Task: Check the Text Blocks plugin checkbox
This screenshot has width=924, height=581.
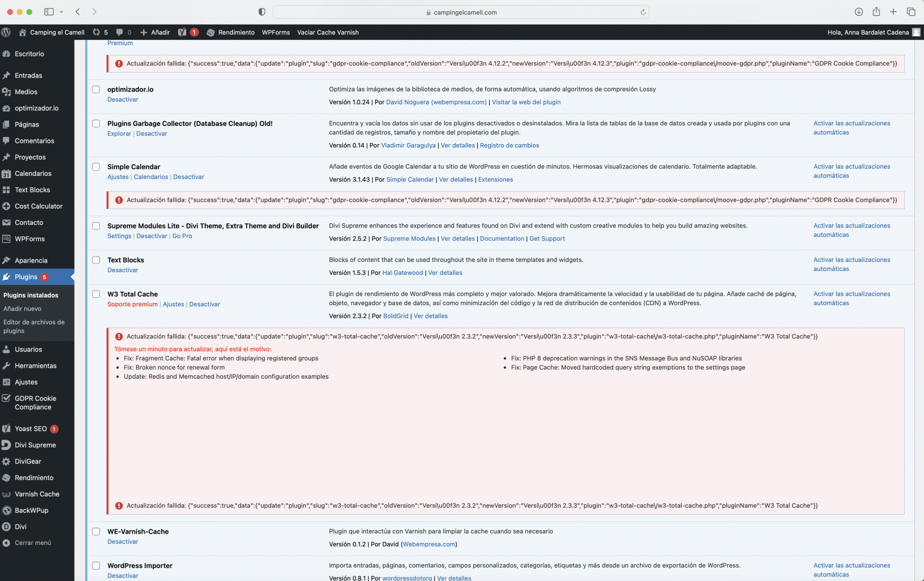Action: coord(96,260)
